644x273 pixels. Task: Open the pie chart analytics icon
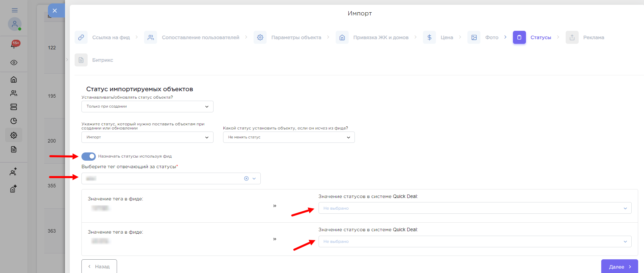(x=14, y=121)
